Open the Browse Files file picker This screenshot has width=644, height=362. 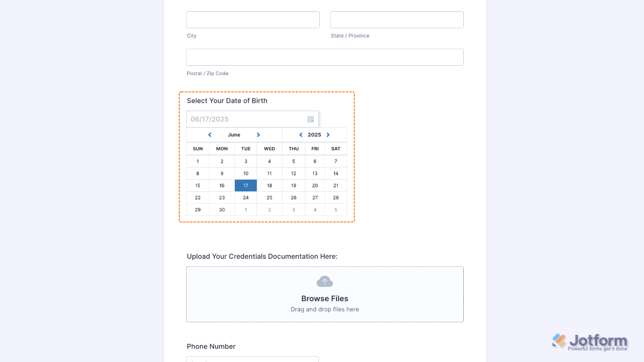coord(325,298)
